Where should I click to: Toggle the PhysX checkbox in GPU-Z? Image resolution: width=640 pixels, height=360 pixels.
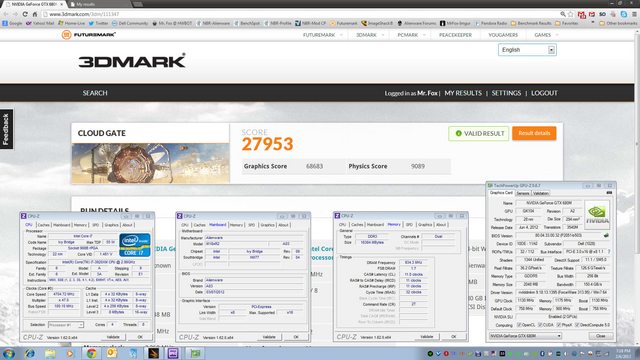pyautogui.click(x=558, y=325)
